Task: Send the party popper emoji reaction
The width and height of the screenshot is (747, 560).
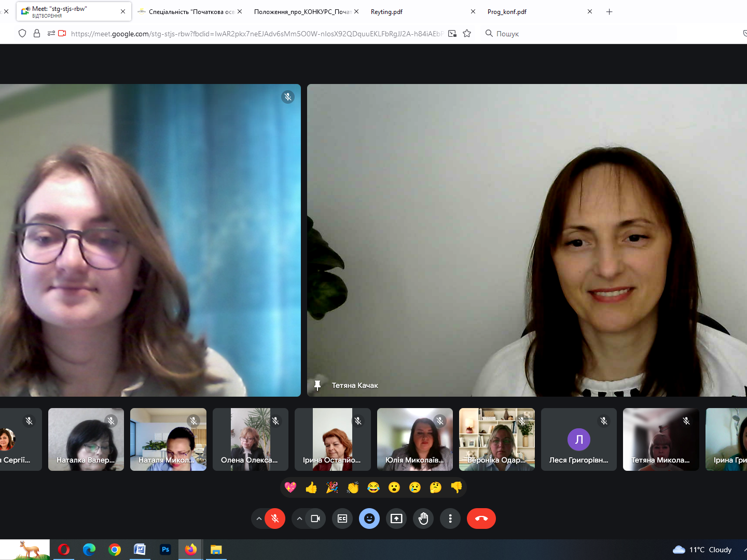Action: 332,487
